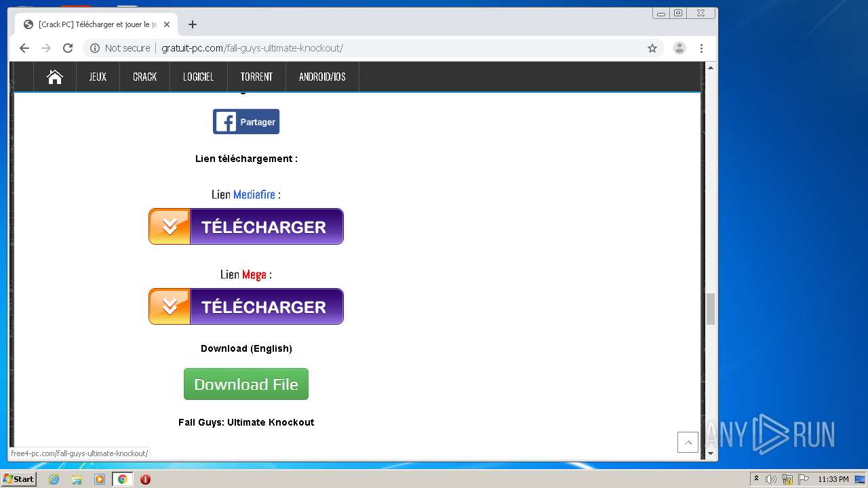Open the TORRENT menu item

256,77
